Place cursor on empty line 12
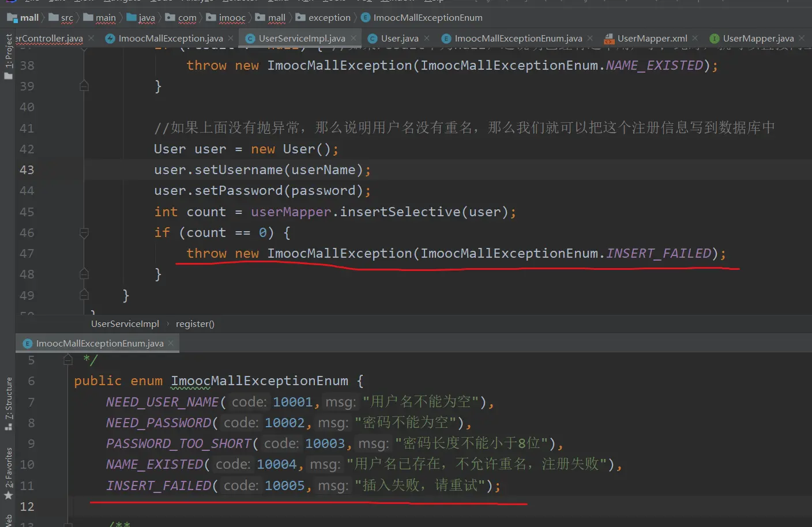 click(288, 506)
